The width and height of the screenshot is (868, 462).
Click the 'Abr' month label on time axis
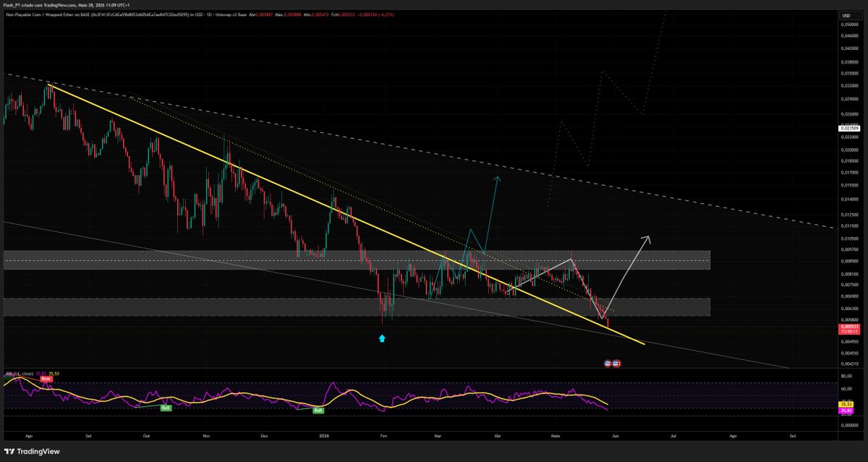pyautogui.click(x=498, y=437)
